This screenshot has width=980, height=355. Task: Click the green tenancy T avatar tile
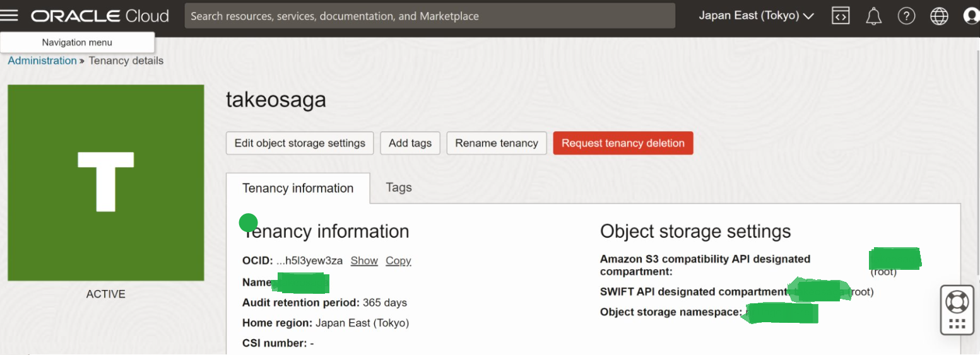point(106,183)
